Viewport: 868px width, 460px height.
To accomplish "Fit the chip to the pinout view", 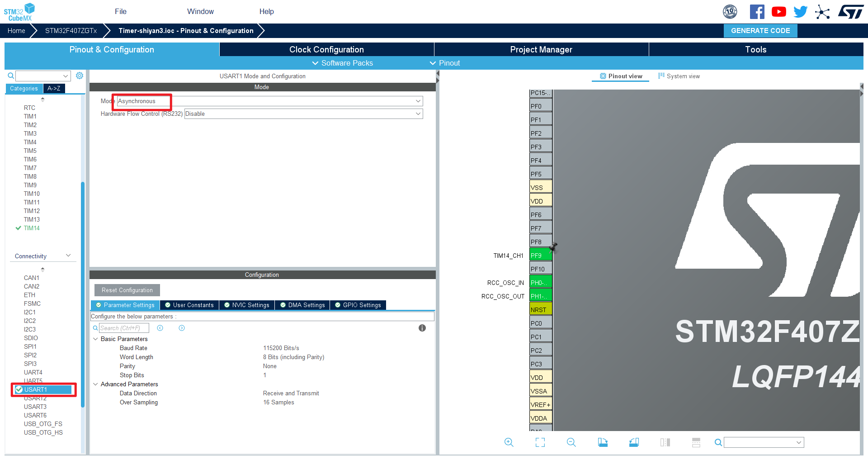I will click(540, 442).
